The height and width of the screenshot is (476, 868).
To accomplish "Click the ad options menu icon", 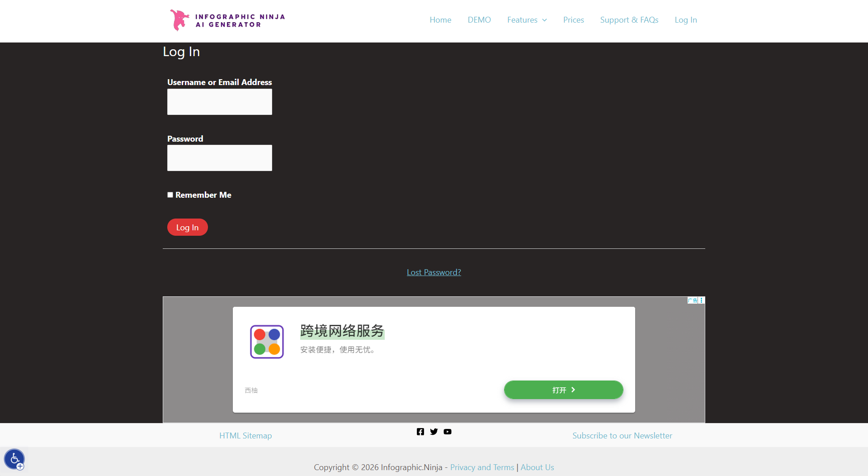I will 702,300.
